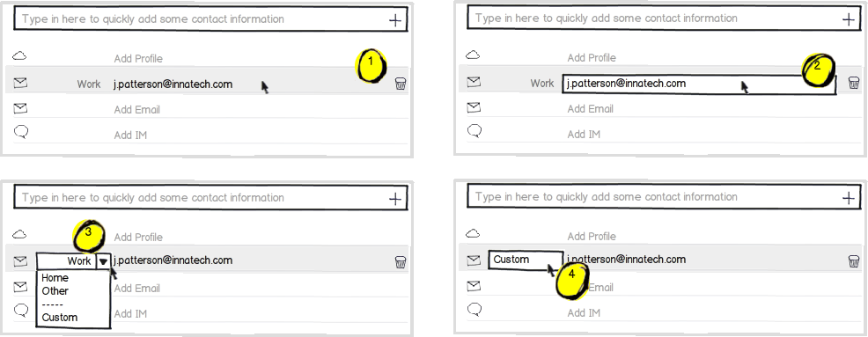Click the editable j.patterson email field near marker 2
This screenshot has width=868, height=337.
699,84
